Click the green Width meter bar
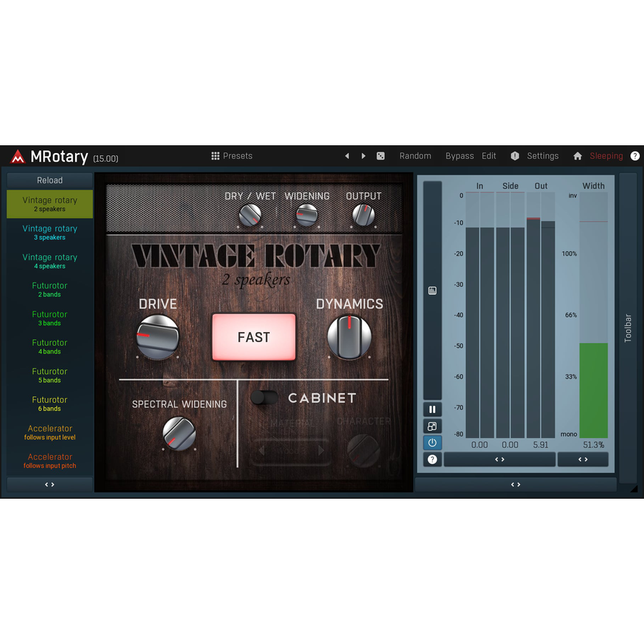 593,391
